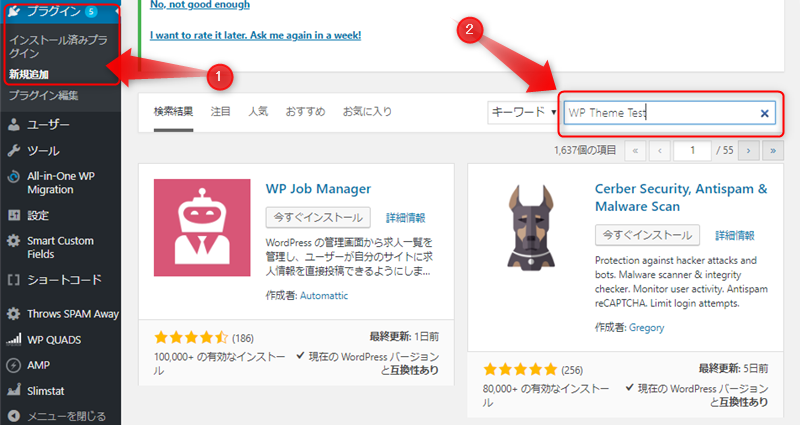This screenshot has height=425, width=800.
Task: Open the プラグイン menu
Action: [54, 11]
